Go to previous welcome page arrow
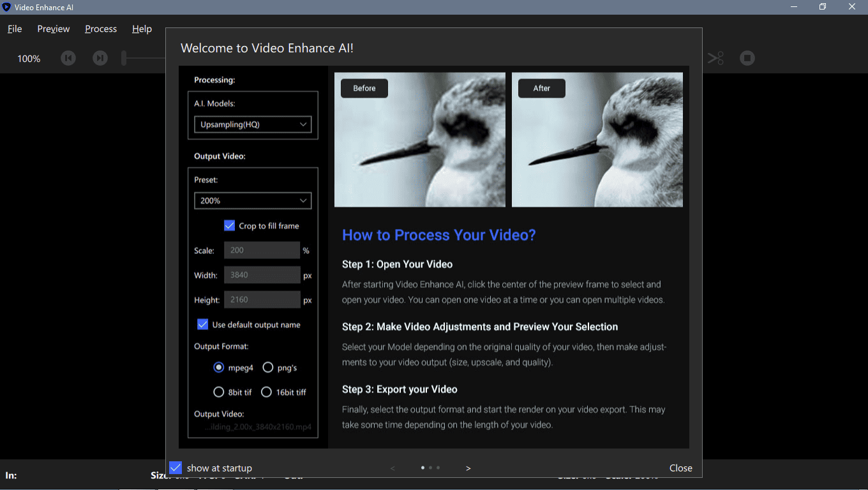This screenshot has height=490, width=868. click(x=393, y=468)
